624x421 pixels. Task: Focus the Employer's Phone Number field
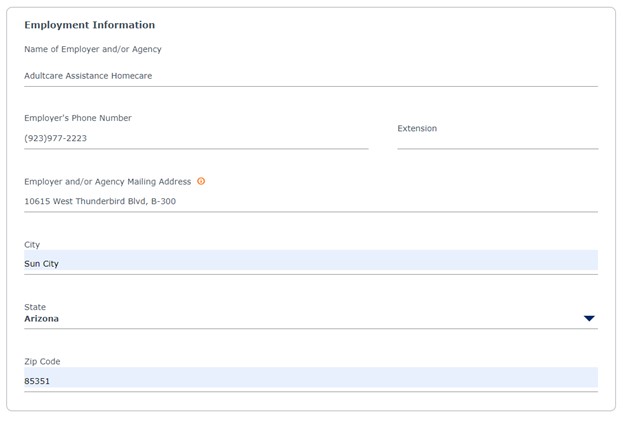[x=196, y=138]
